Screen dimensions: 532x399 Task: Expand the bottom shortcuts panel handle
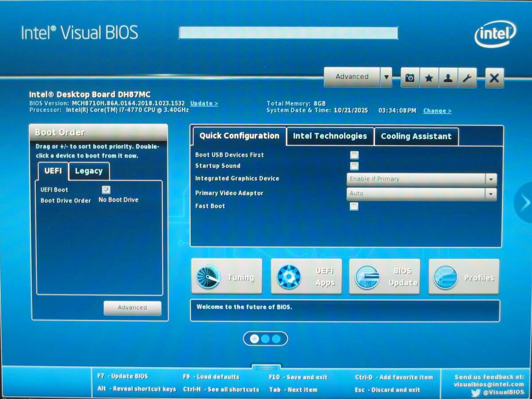pyautogui.click(x=266, y=368)
